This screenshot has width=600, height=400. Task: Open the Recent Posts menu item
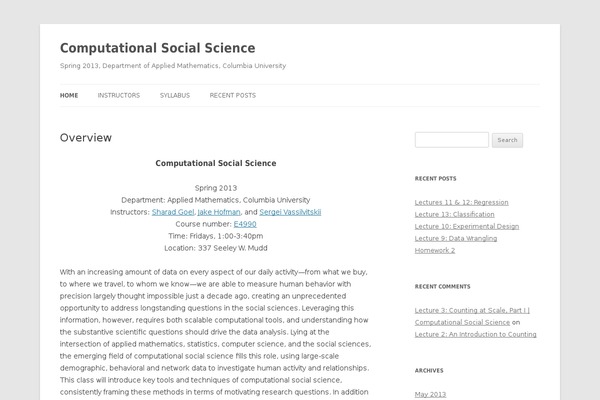click(232, 95)
